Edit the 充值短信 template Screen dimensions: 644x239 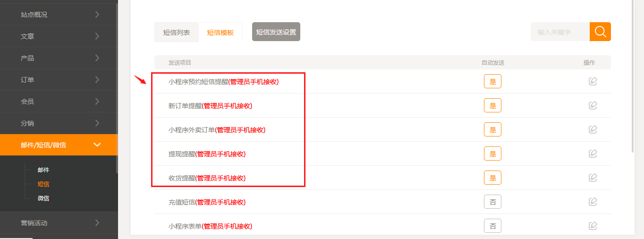pos(593,202)
